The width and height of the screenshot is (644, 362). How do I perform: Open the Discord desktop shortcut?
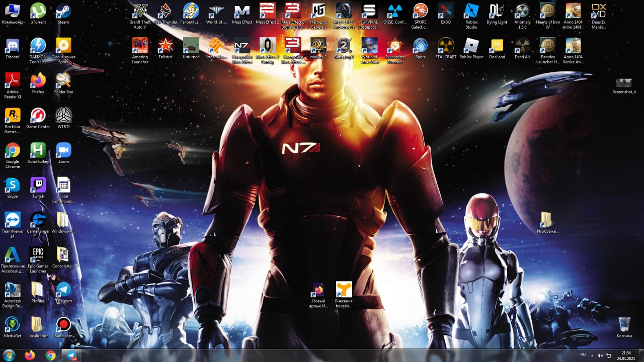13,48
